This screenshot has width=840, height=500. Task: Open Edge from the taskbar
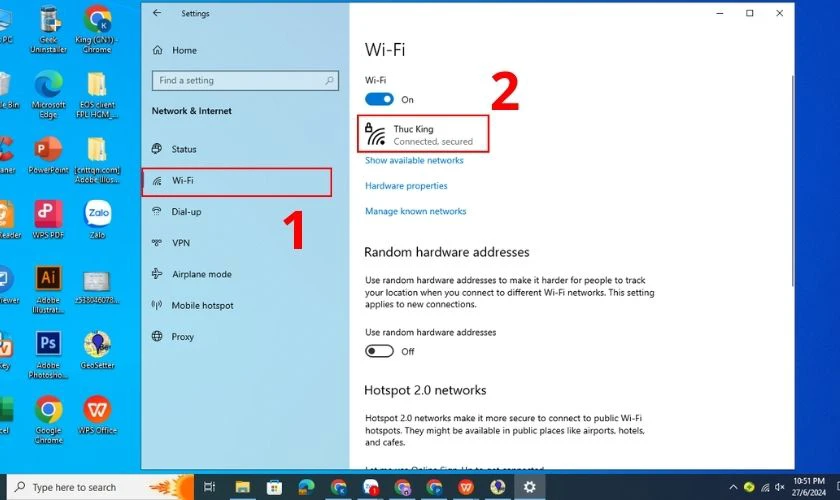(x=306, y=487)
